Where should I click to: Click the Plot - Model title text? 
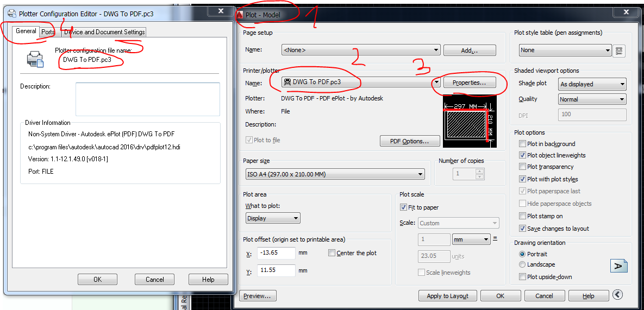click(x=263, y=15)
